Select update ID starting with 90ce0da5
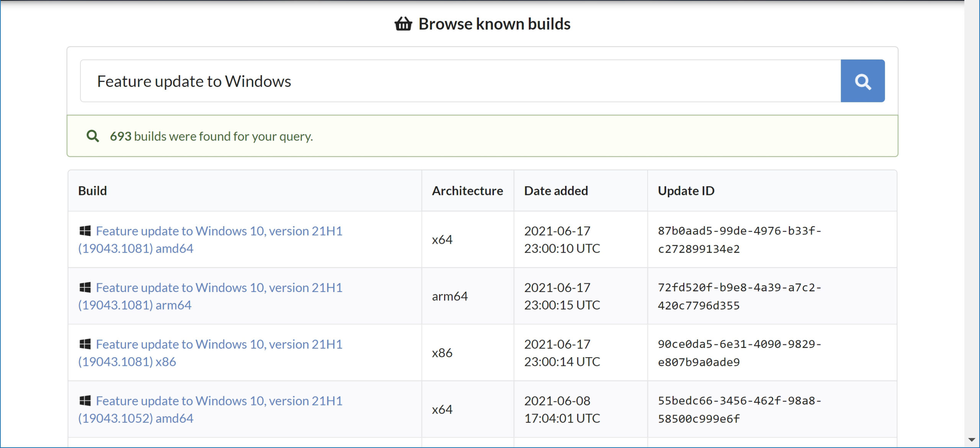The width and height of the screenshot is (980, 448). pos(740,353)
